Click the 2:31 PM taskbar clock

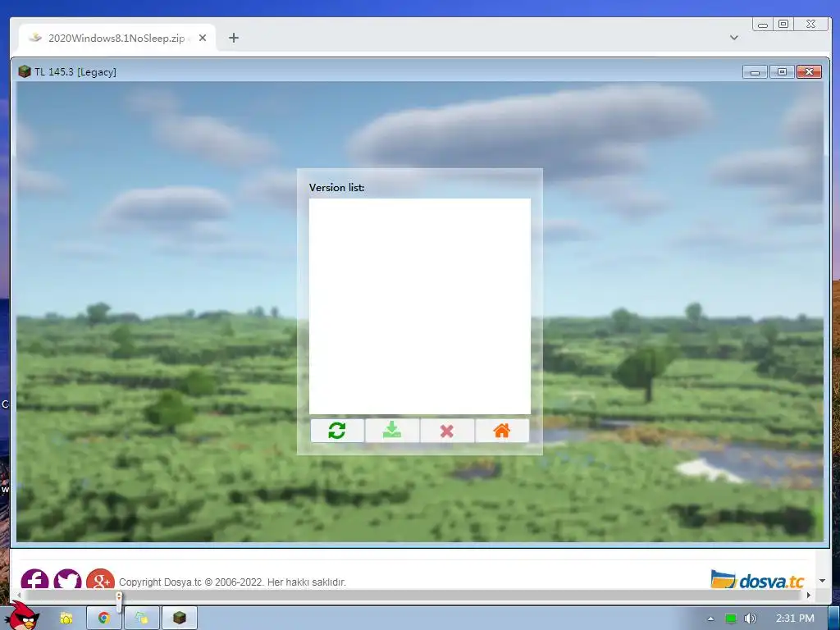point(795,619)
